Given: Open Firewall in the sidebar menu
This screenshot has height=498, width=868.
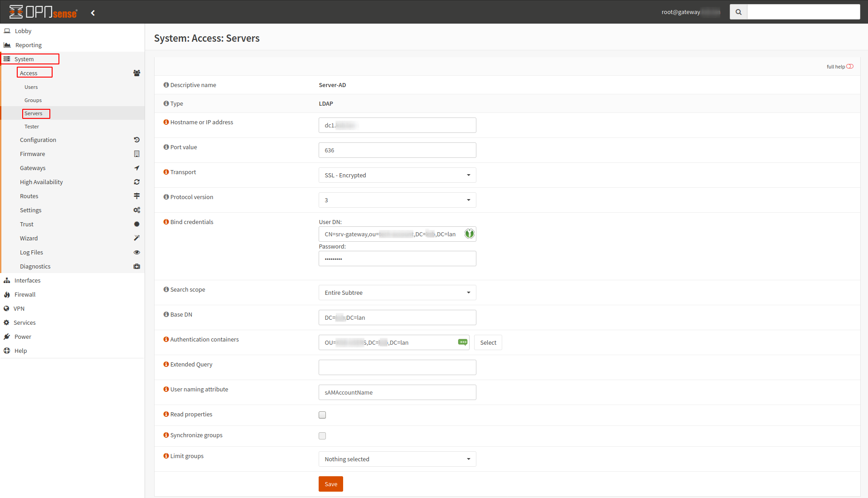Looking at the screenshot, I should tap(25, 294).
